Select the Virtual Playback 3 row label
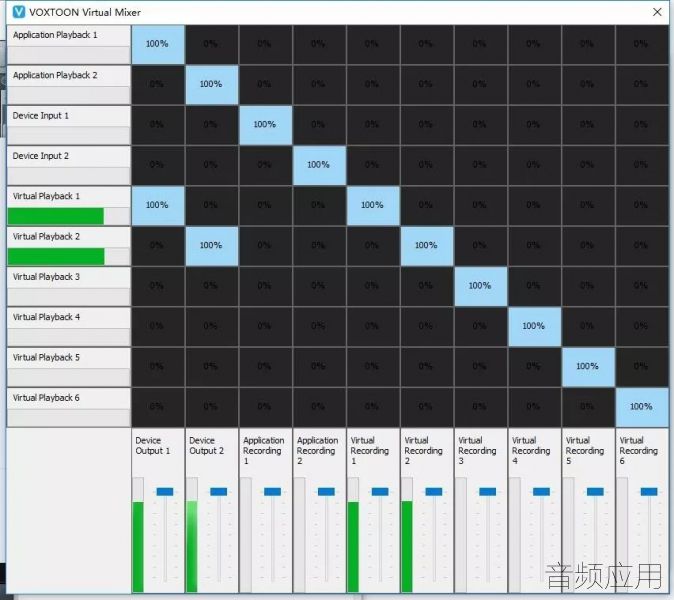Viewport: 674px width, 600px height. point(46,277)
